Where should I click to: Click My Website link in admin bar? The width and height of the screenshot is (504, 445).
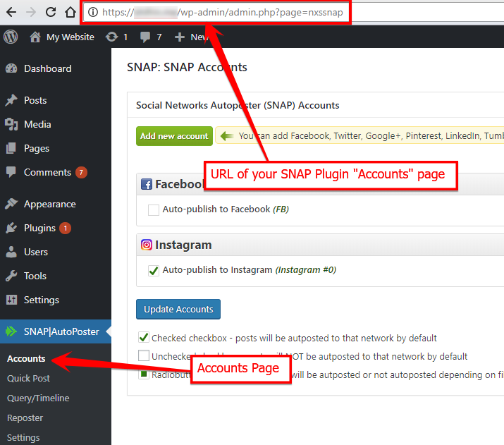coord(70,37)
